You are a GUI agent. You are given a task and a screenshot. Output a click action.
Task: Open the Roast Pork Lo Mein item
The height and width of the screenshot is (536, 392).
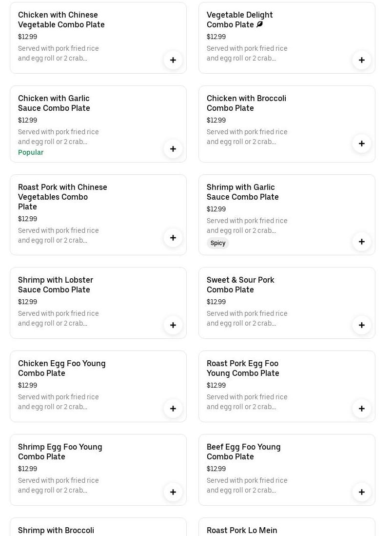242,530
